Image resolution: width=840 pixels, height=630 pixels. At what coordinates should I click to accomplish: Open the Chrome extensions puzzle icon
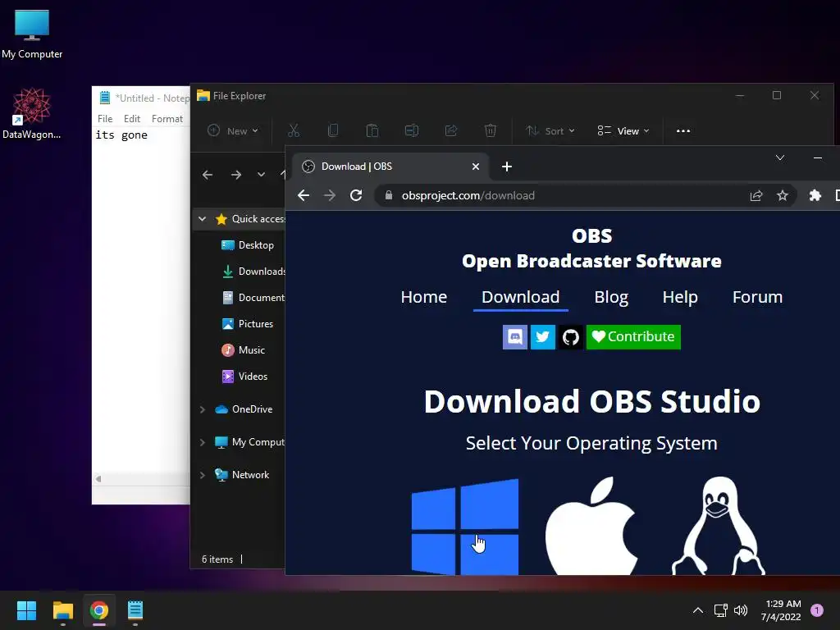coord(815,195)
